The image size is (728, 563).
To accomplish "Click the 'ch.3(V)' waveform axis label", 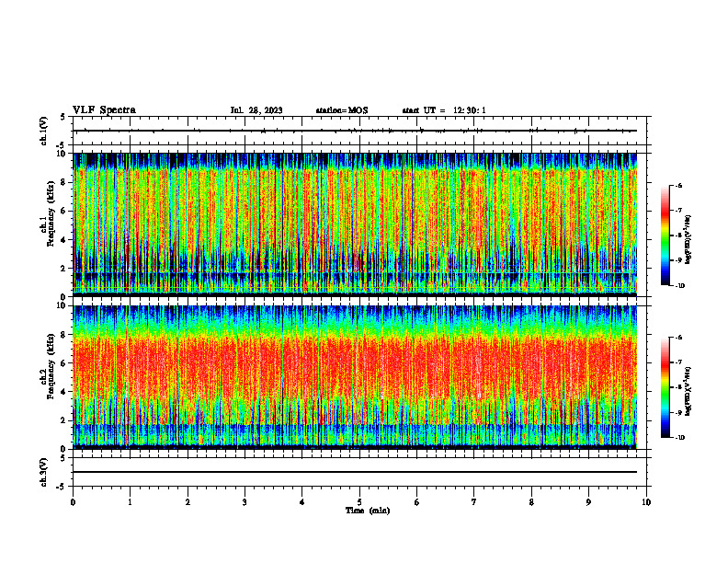I will 43,472.
